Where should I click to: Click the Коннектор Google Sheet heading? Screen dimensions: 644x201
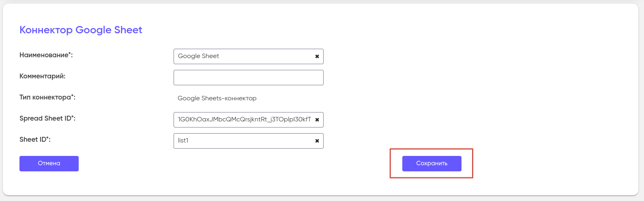(81, 30)
